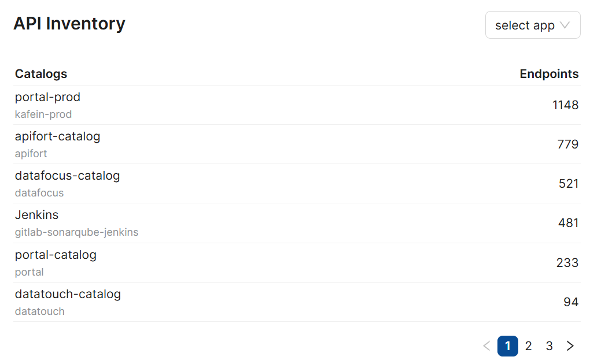
Task: Click the Catalogs column header
Action: point(41,74)
